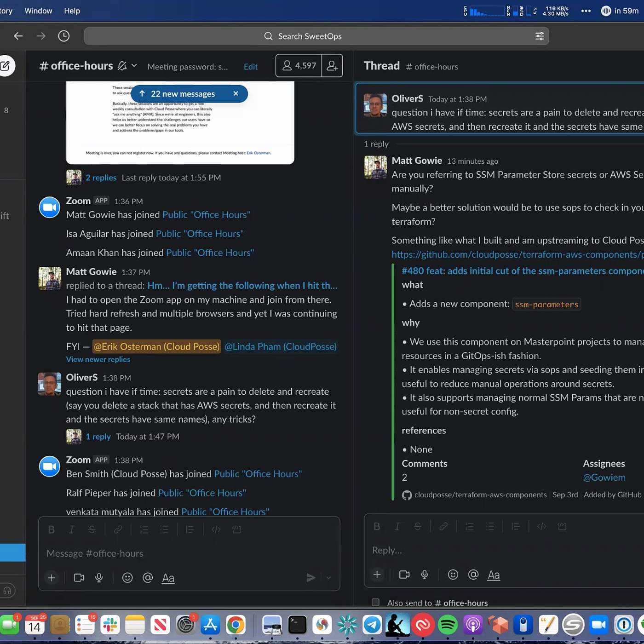
Task: Record audio clip in channel composer
Action: [99, 578]
